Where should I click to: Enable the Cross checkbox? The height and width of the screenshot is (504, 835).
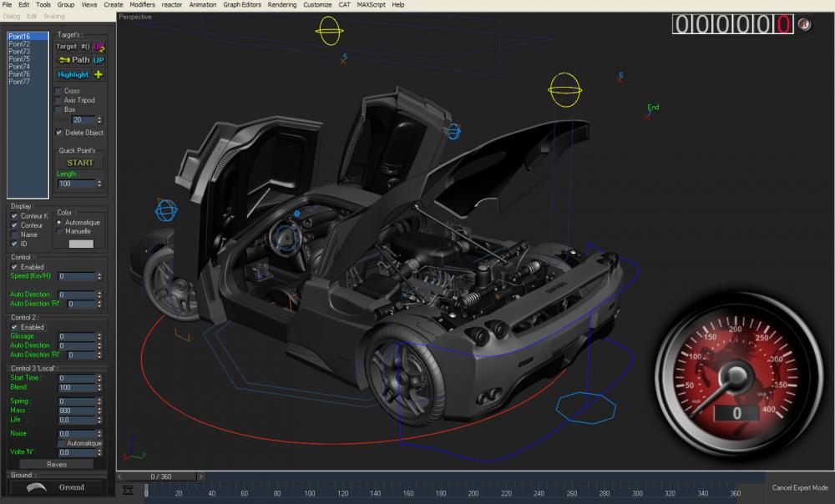coord(58,91)
